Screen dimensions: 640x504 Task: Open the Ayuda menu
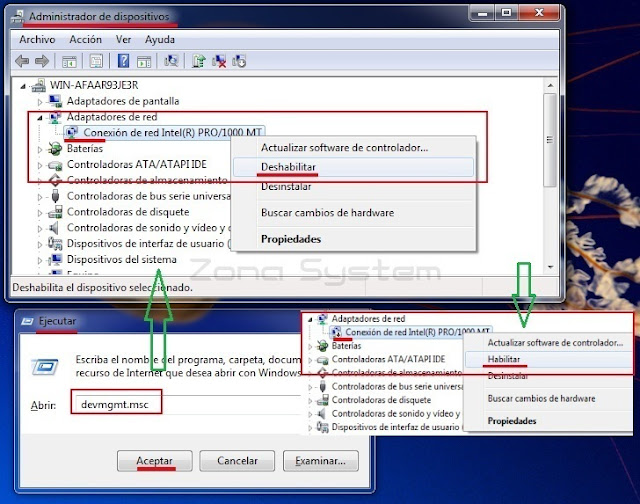click(160, 40)
